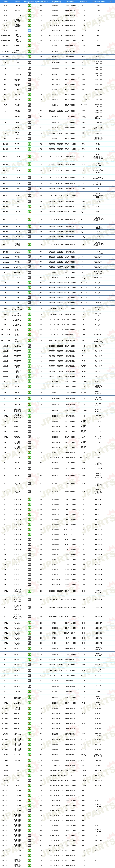Click the EVANDA model cell
This screenshot has width=115, height=868.
pyautogui.click(x=17, y=10)
